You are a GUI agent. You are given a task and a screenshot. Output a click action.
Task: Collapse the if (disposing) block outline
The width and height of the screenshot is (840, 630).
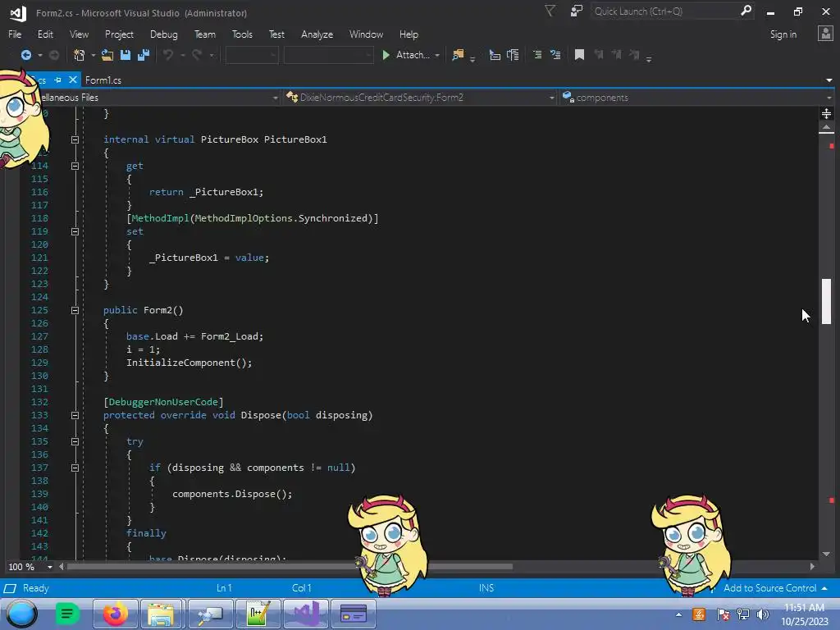(x=75, y=468)
